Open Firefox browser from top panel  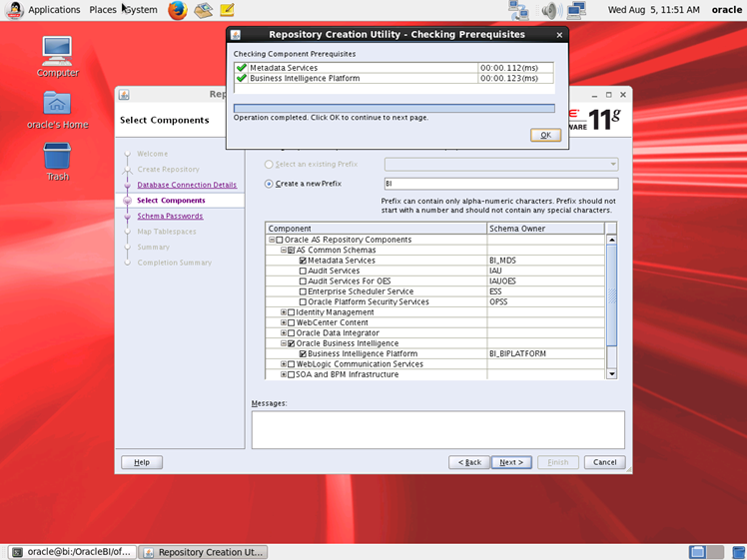(x=177, y=10)
